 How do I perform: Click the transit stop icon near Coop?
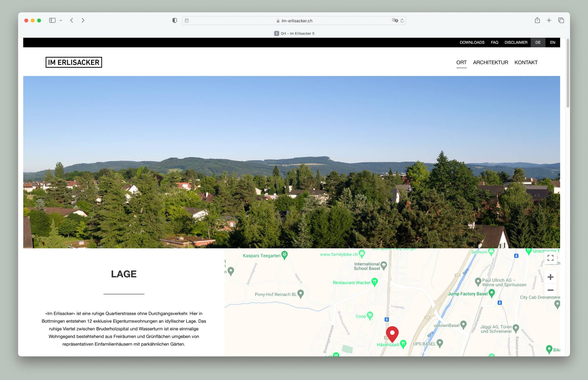[387, 320]
